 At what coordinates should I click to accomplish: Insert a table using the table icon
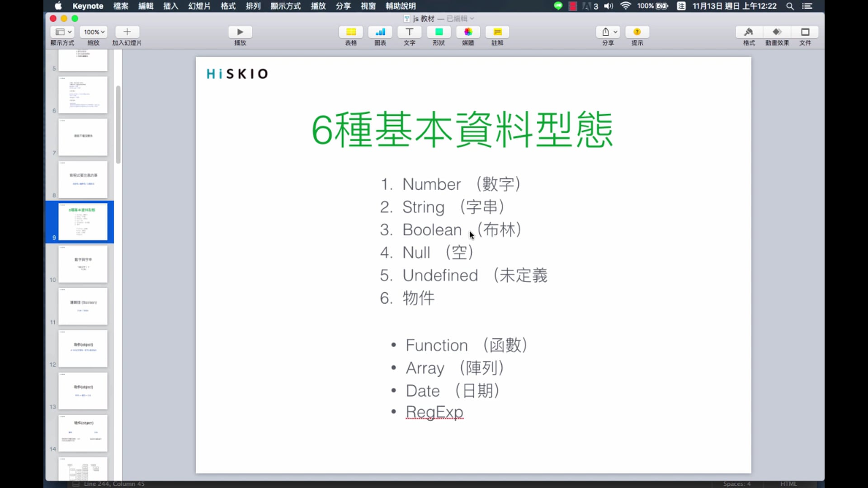click(x=351, y=32)
